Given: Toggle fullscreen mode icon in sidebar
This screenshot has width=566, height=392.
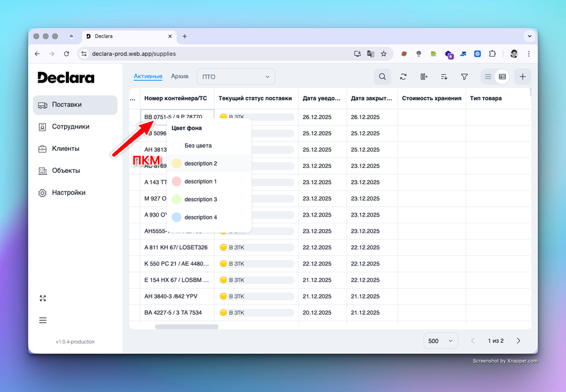Looking at the screenshot, I should click(x=42, y=298).
